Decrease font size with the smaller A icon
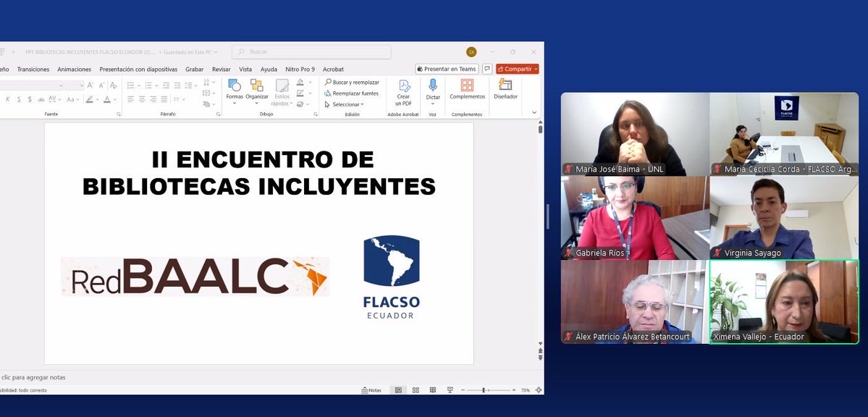This screenshot has height=417, width=868. (x=101, y=85)
